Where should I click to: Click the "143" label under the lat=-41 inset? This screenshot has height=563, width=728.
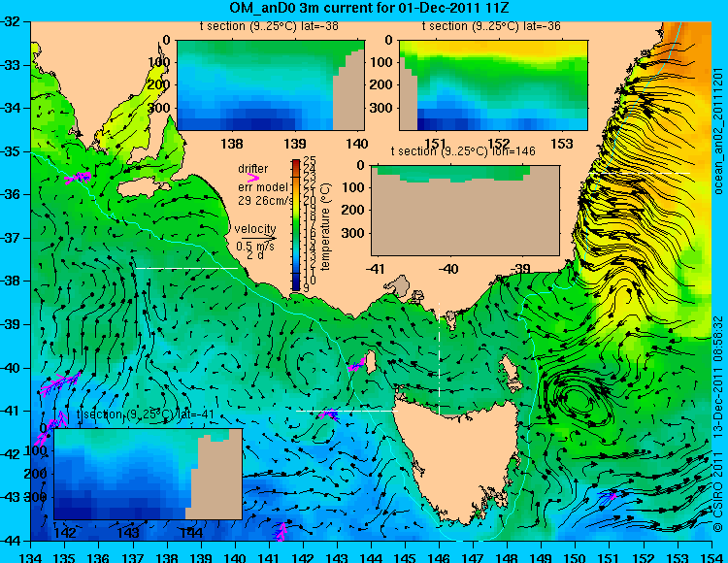tap(128, 532)
